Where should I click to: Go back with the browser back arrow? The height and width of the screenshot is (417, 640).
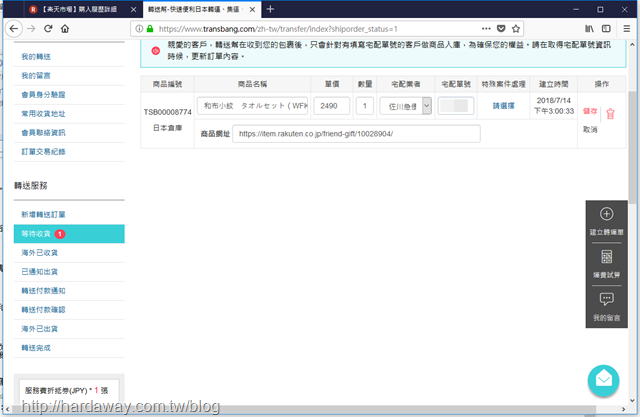(14, 29)
